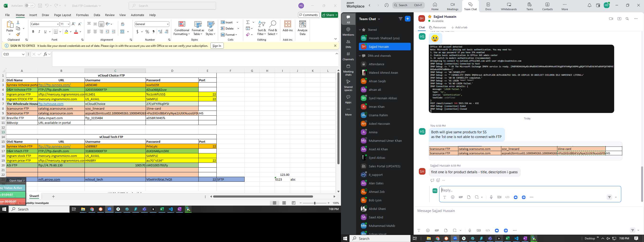
Task: Collapse DMs and channels section in Zoom
Action: (x=360, y=56)
